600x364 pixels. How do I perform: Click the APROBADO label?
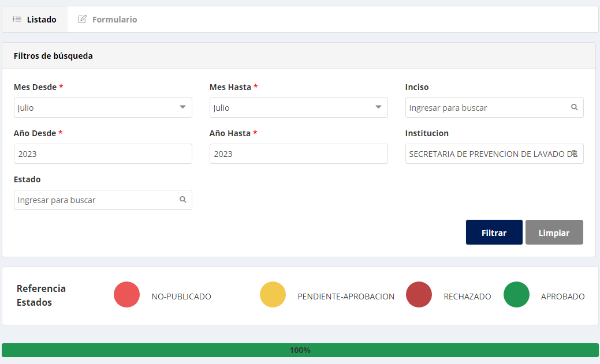[562, 297]
